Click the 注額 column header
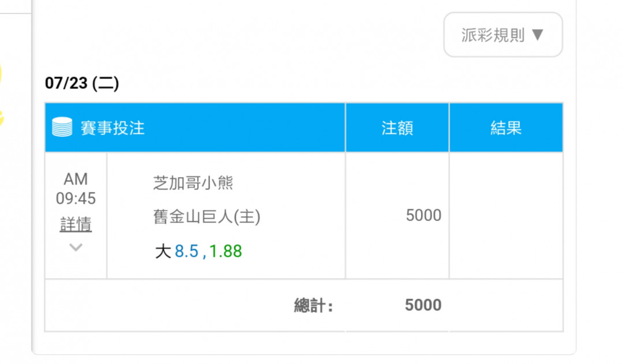 [397, 127]
